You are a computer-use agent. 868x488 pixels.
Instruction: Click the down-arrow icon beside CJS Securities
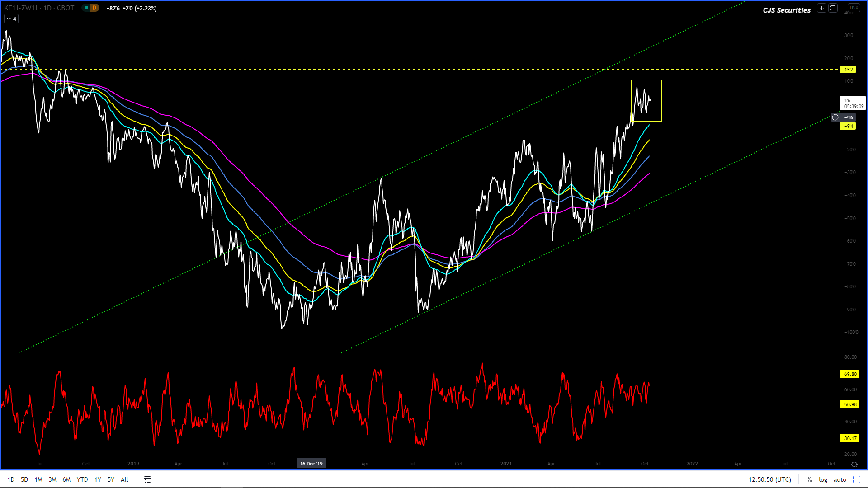[821, 8]
